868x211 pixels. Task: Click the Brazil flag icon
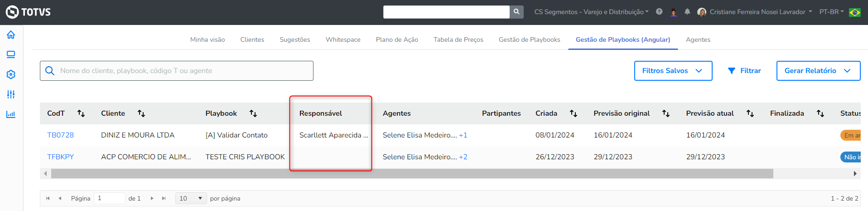tap(855, 12)
